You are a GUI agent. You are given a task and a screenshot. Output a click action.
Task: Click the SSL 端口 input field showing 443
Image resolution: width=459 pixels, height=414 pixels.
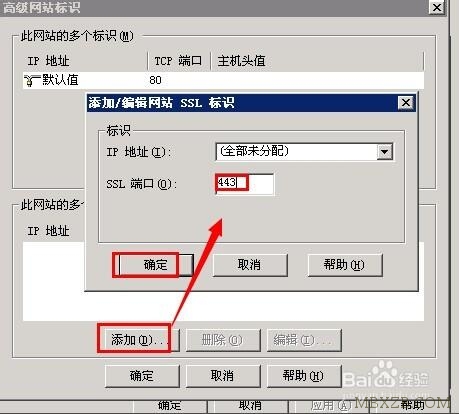[244, 183]
